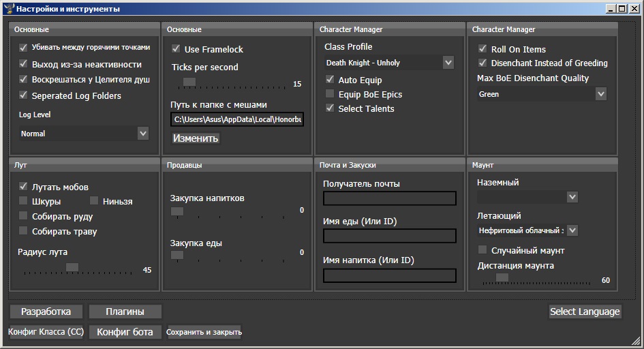Expand the Class Profile dropdown
The height and width of the screenshot is (349, 644).
389,63
